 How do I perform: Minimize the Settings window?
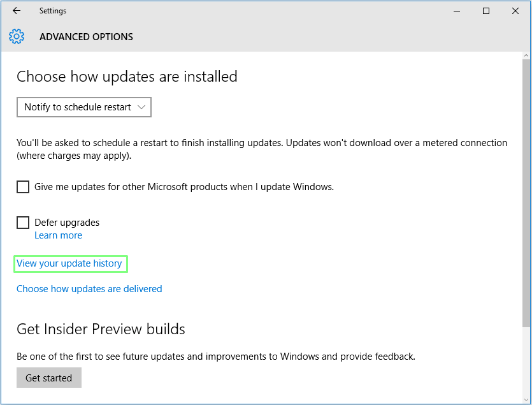[x=457, y=11]
